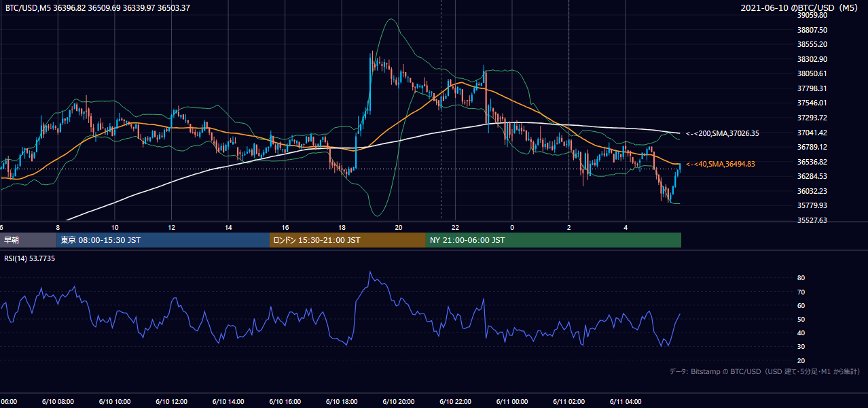This screenshot has height=408, width=868.
Task: Click price axis value 36789.12
Action: tap(812, 147)
